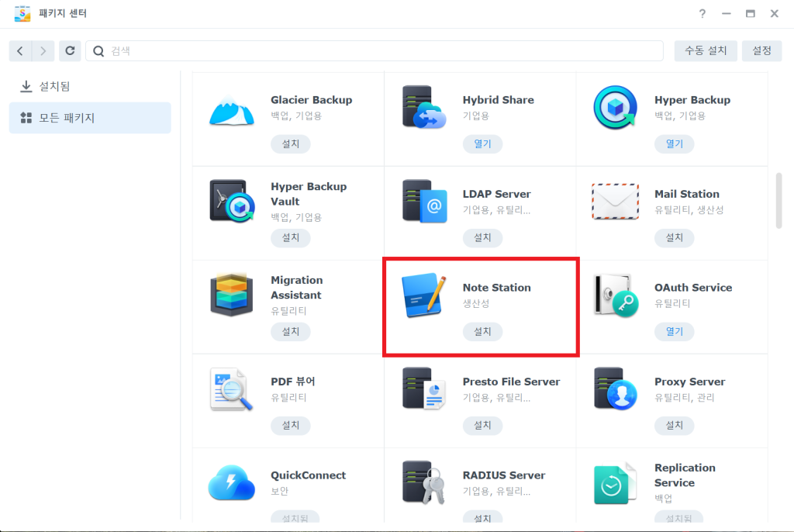Click the 보안 category under QuickConnect
The height and width of the screenshot is (532, 794).
(279, 491)
